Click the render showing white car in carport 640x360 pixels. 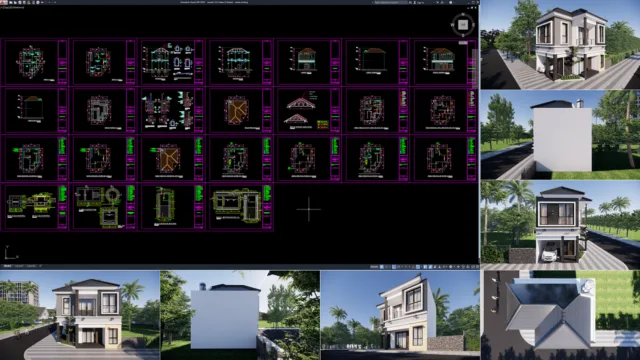click(x=560, y=224)
